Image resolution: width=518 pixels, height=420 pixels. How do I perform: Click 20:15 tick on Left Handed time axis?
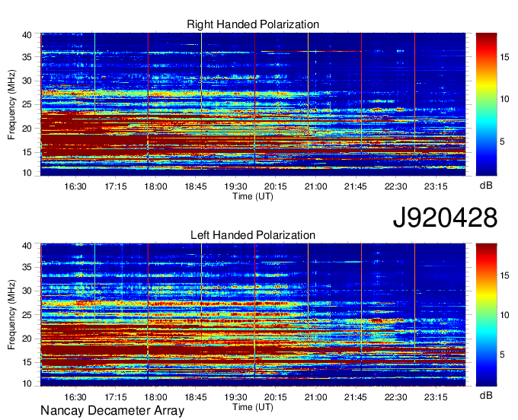click(x=276, y=397)
